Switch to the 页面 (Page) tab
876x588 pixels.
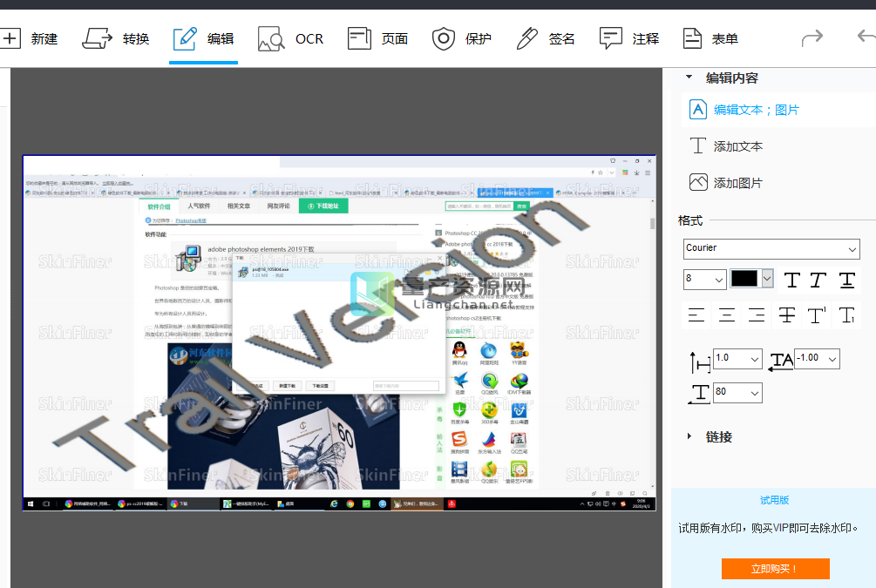click(377, 38)
